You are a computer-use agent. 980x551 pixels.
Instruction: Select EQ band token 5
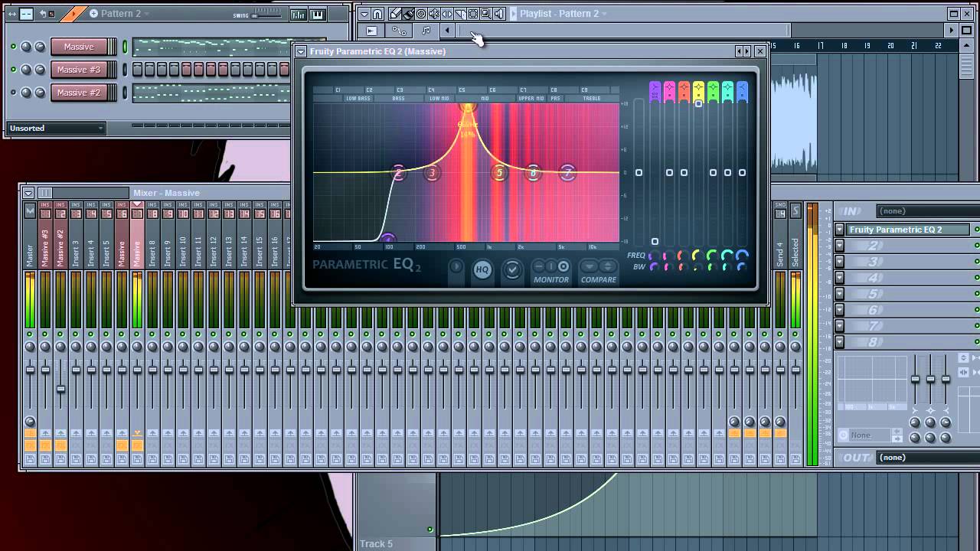[499, 173]
